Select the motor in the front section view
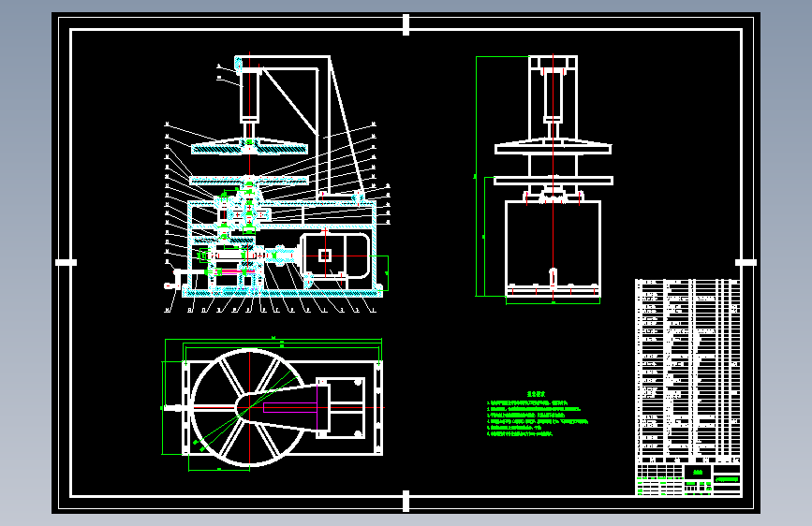Image resolution: width=812 pixels, height=526 pixels. pos(335,256)
